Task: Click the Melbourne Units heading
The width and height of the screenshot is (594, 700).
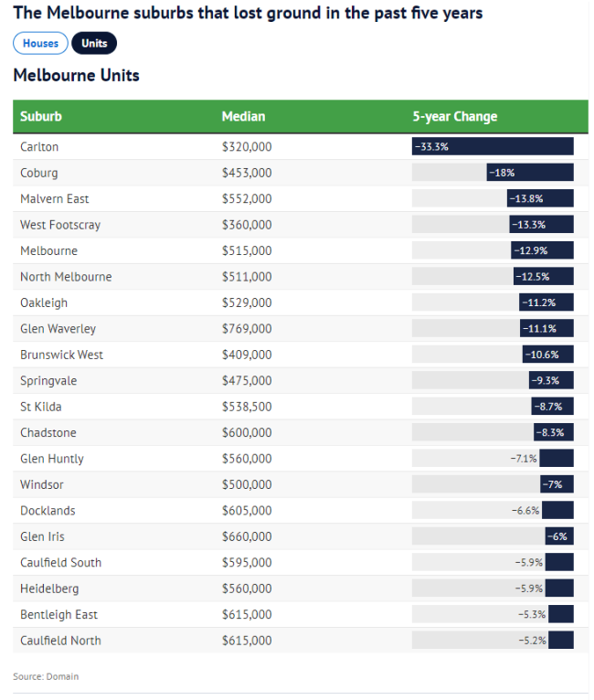Action: click(77, 75)
